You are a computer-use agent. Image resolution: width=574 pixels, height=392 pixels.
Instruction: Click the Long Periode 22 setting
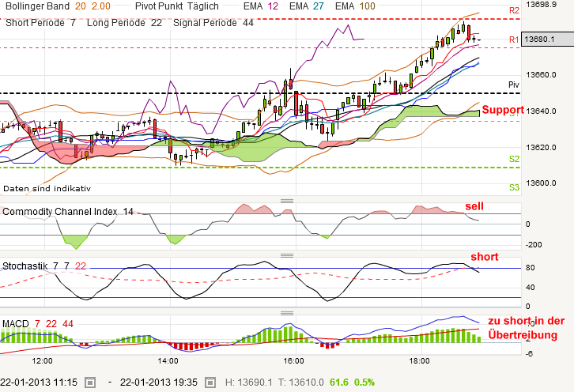coord(124,23)
